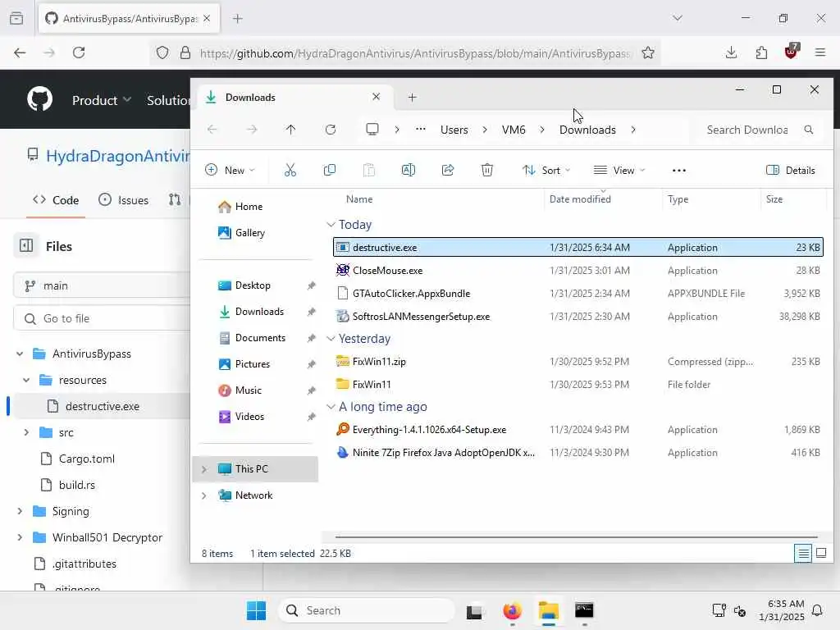840x630 pixels.
Task: Toggle the GitHub Files side panel icon
Action: coord(26,246)
